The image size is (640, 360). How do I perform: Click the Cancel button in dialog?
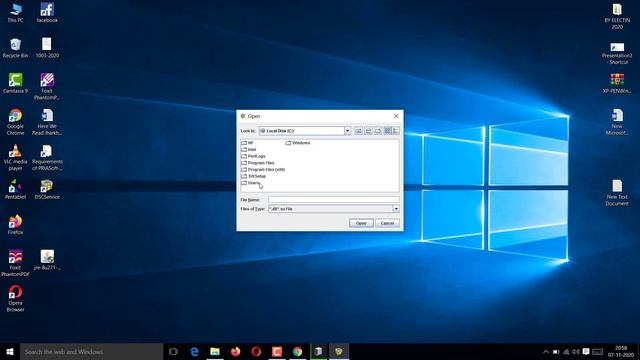pyautogui.click(x=387, y=223)
